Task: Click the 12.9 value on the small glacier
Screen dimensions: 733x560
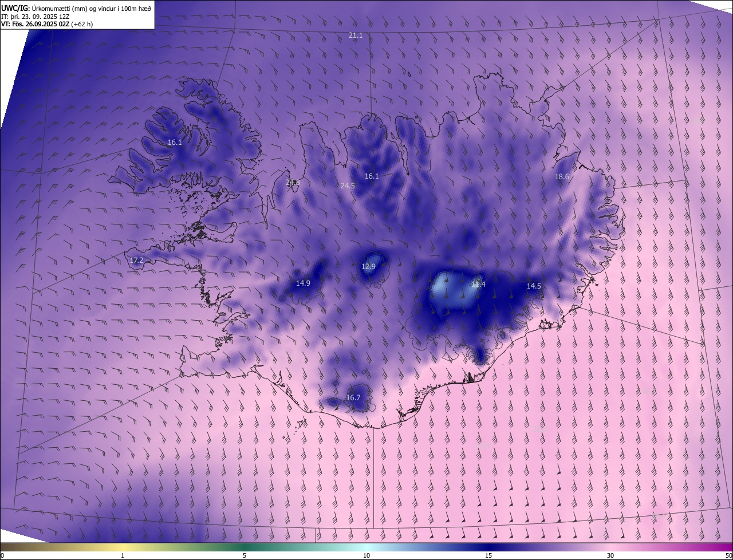Action: [x=368, y=267]
